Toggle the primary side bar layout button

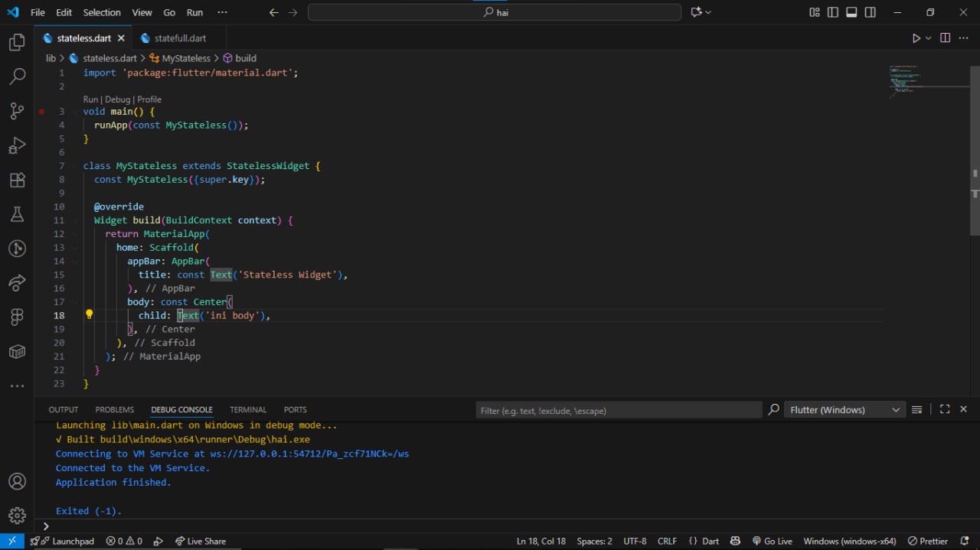click(x=833, y=12)
